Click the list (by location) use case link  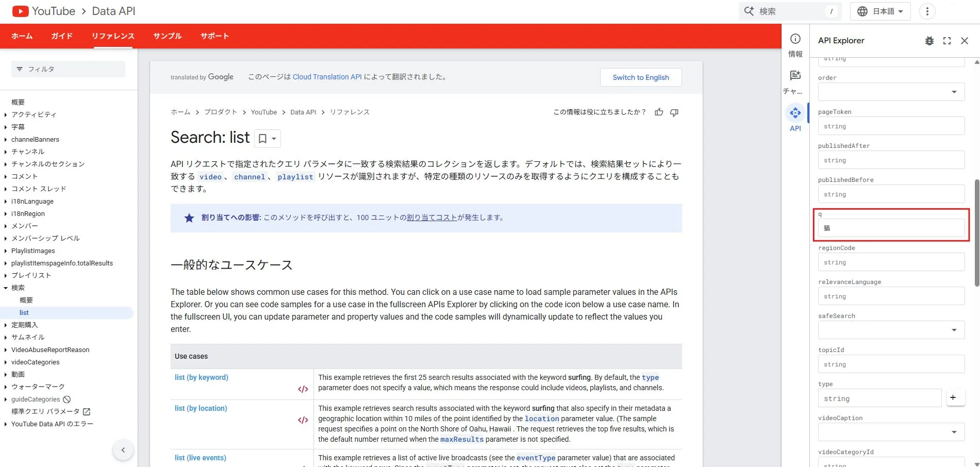[201, 408]
